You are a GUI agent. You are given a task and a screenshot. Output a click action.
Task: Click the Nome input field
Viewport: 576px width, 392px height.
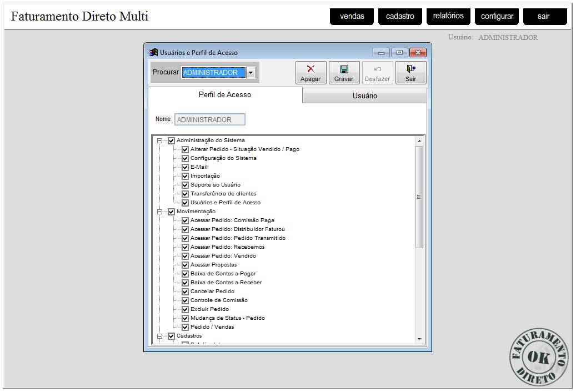[210, 119]
